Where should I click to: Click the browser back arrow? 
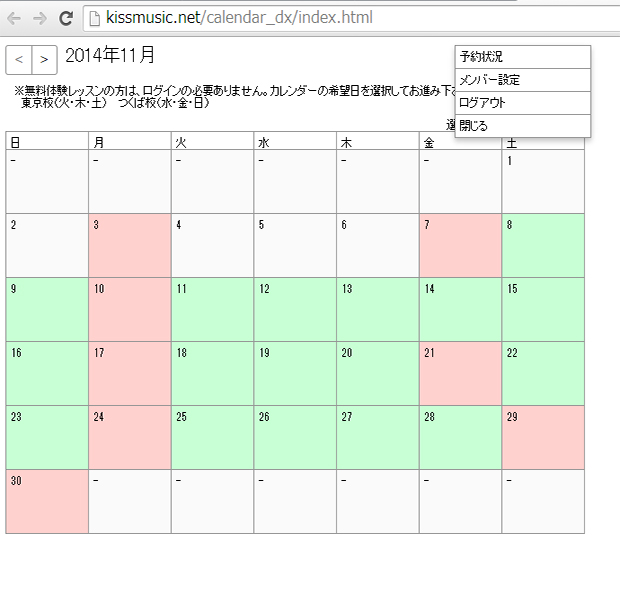coord(14,18)
